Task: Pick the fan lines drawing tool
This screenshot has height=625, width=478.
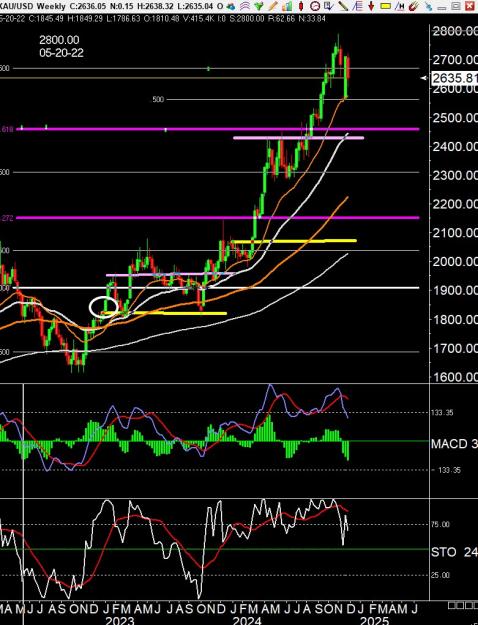Action: pos(358,6)
